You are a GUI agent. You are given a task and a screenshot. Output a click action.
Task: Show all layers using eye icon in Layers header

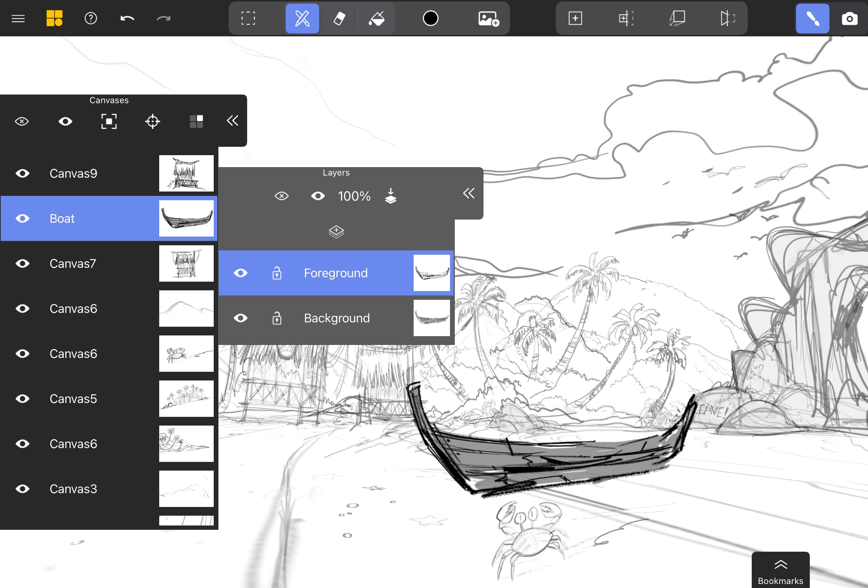pos(318,196)
